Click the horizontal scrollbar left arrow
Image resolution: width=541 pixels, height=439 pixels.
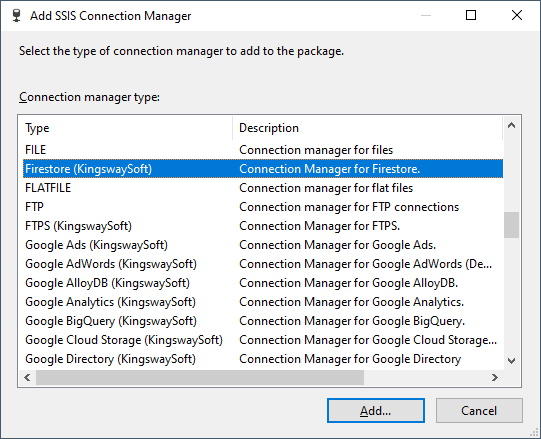click(27, 378)
